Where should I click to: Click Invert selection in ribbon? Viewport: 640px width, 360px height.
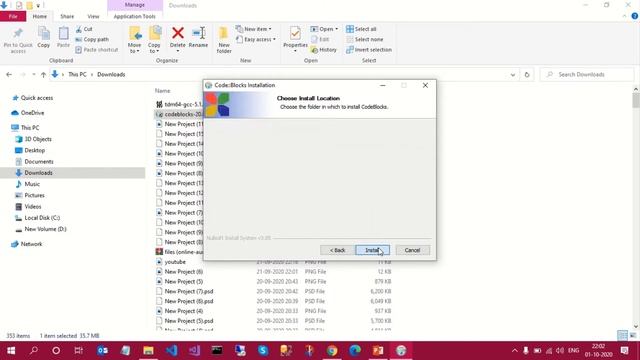click(x=369, y=49)
